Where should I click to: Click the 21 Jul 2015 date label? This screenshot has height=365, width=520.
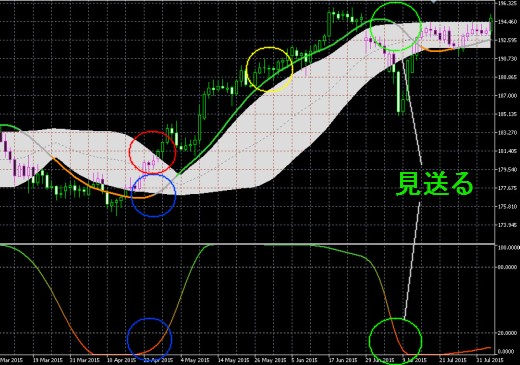(453, 360)
